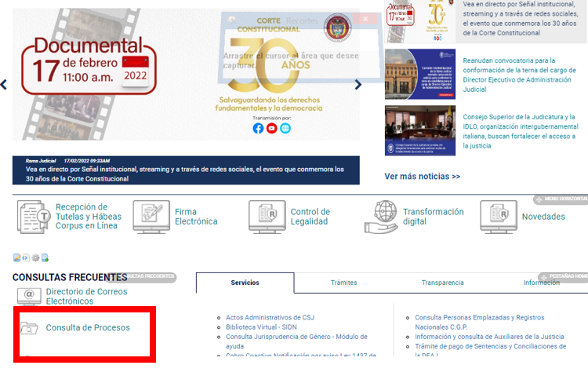Open news: Vea en directo por Señal institucional
588x376 pixels.
click(x=521, y=18)
